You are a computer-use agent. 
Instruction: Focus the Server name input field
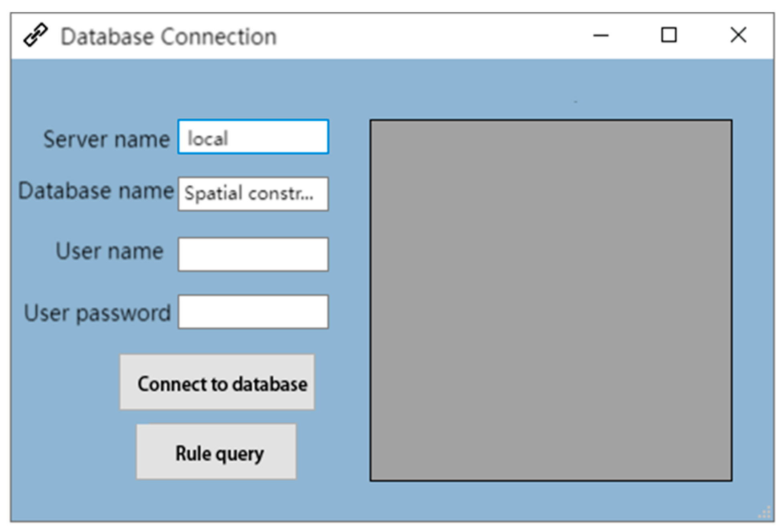pos(253,137)
